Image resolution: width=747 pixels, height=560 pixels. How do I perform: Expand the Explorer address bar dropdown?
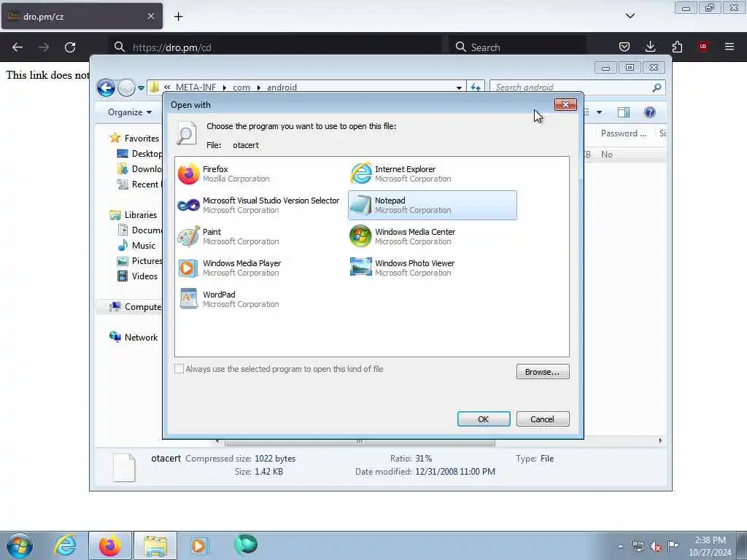pos(459,87)
